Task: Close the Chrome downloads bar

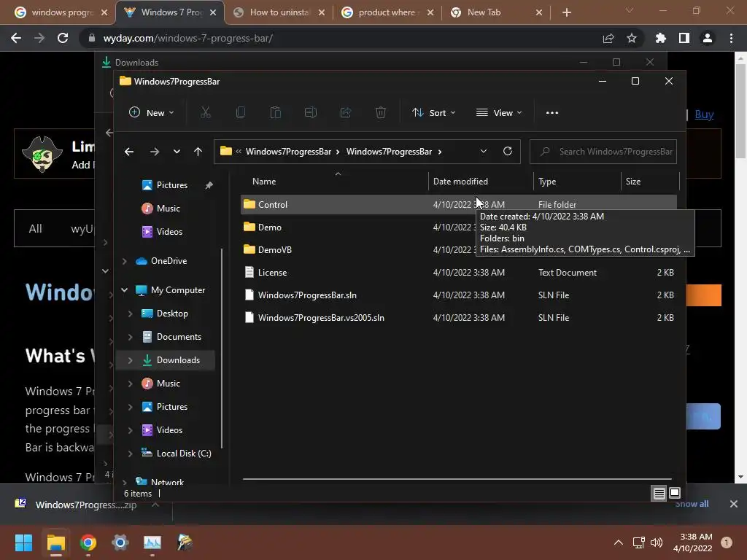Action: (x=734, y=504)
